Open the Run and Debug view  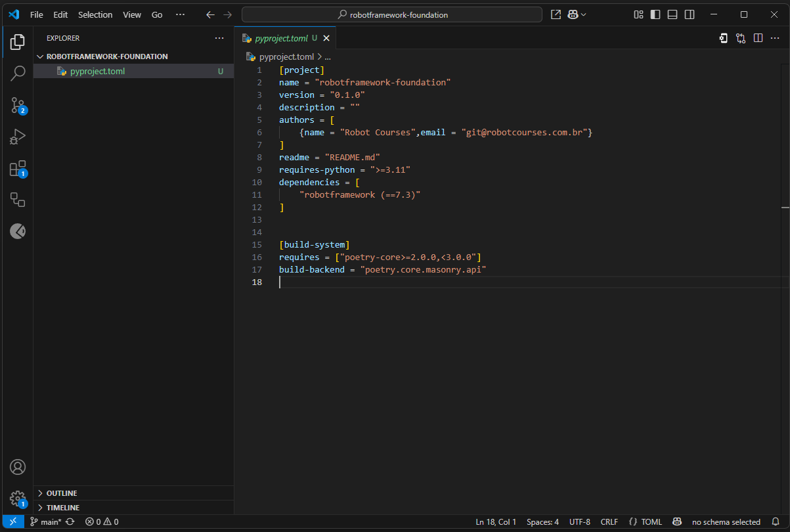click(x=18, y=137)
